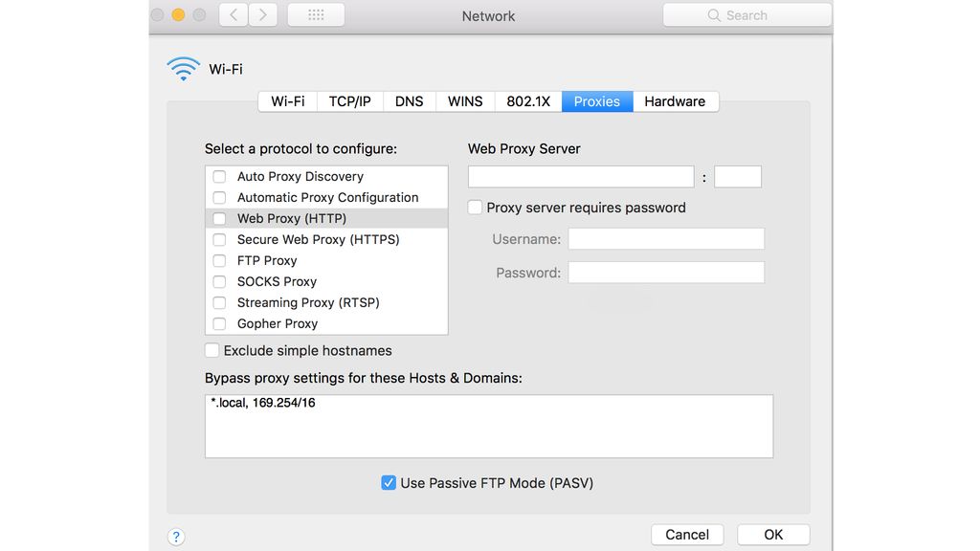Enable Proxy server requires password
Screen dimensions: 980x551
475,208
